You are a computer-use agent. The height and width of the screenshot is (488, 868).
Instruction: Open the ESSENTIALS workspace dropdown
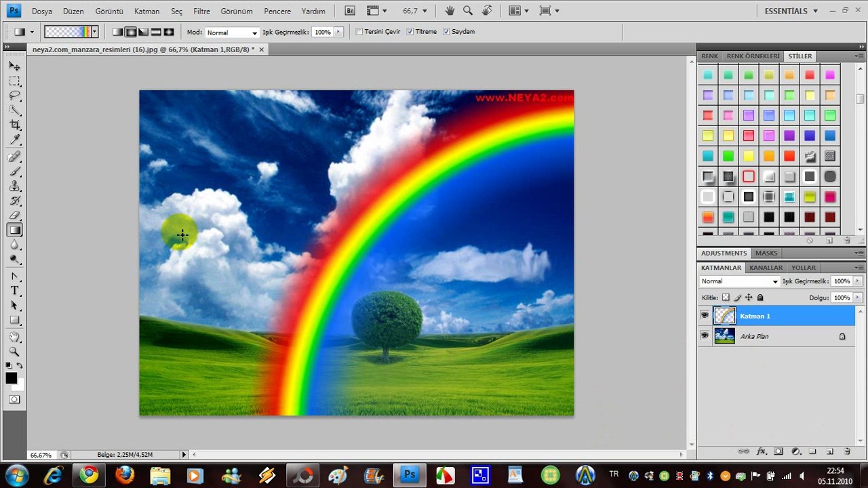pyautogui.click(x=791, y=11)
